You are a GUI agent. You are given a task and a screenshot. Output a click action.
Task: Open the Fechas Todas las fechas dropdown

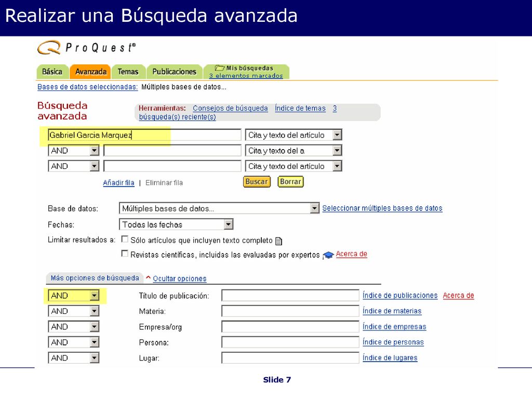click(x=176, y=224)
